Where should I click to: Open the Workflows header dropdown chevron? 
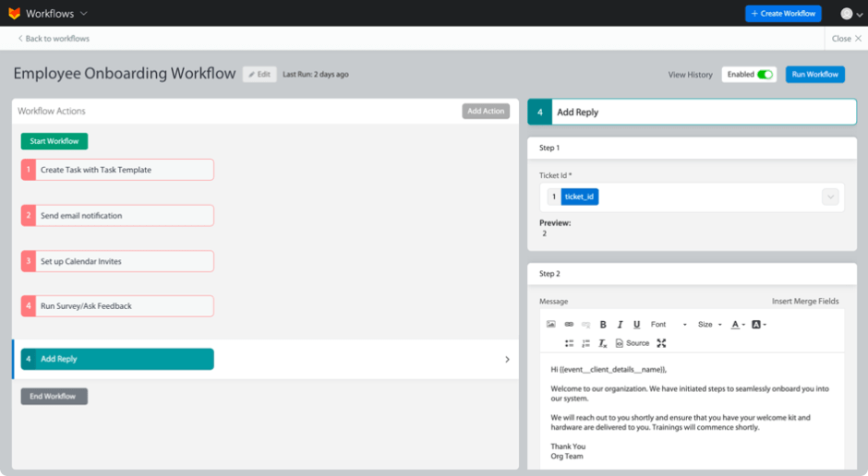coord(84,13)
